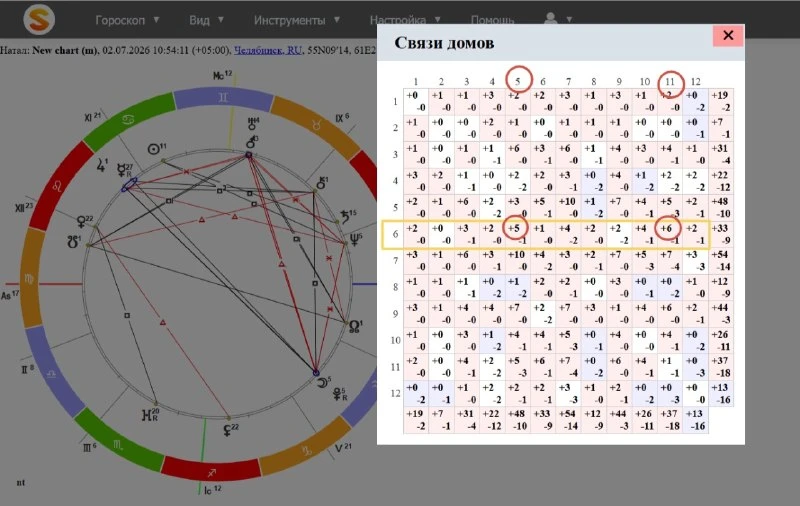
Task: Open the Помощь menu
Action: point(492,20)
